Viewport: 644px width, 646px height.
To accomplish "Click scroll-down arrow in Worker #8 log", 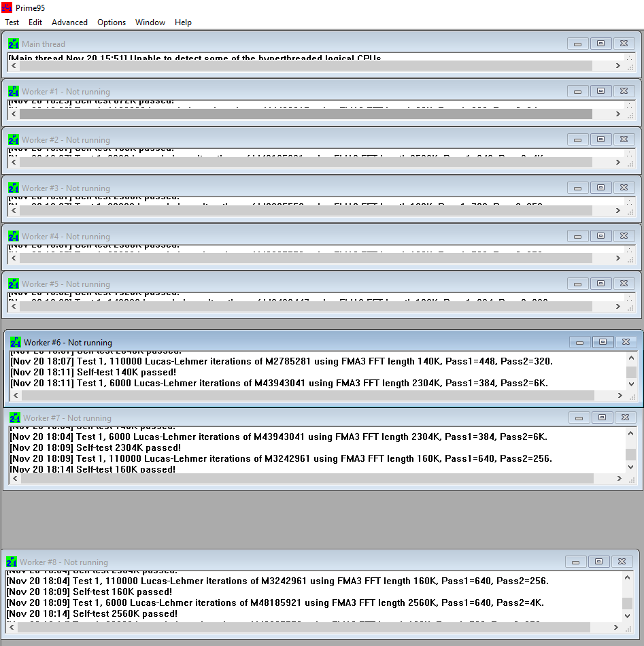I will (x=627, y=616).
